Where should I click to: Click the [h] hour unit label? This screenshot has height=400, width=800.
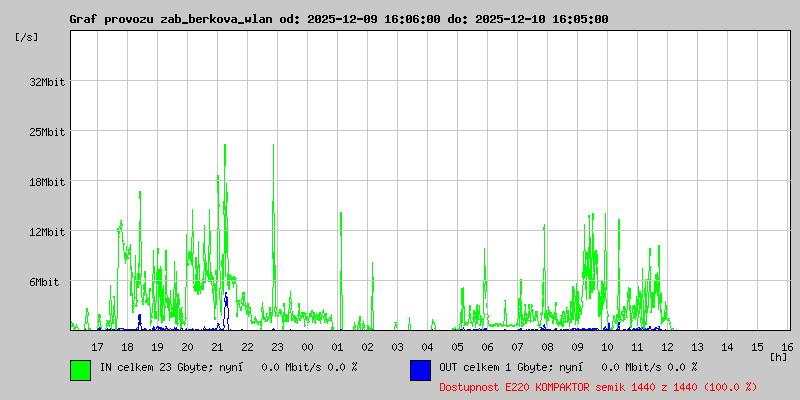click(779, 356)
